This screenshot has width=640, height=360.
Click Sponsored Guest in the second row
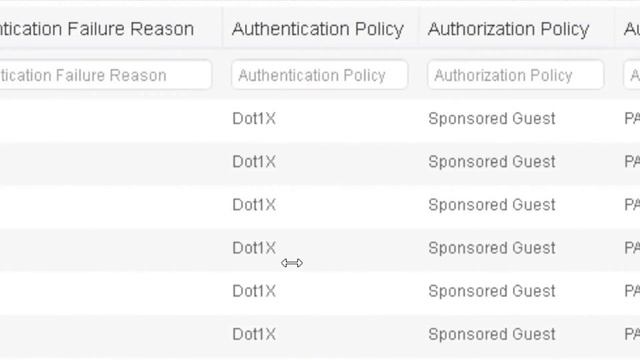pos(492,162)
